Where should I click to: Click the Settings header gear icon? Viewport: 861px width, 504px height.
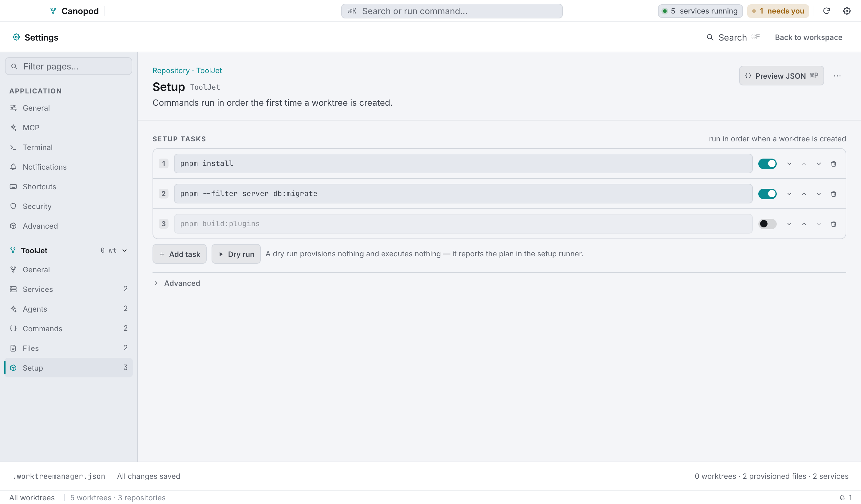tap(16, 37)
